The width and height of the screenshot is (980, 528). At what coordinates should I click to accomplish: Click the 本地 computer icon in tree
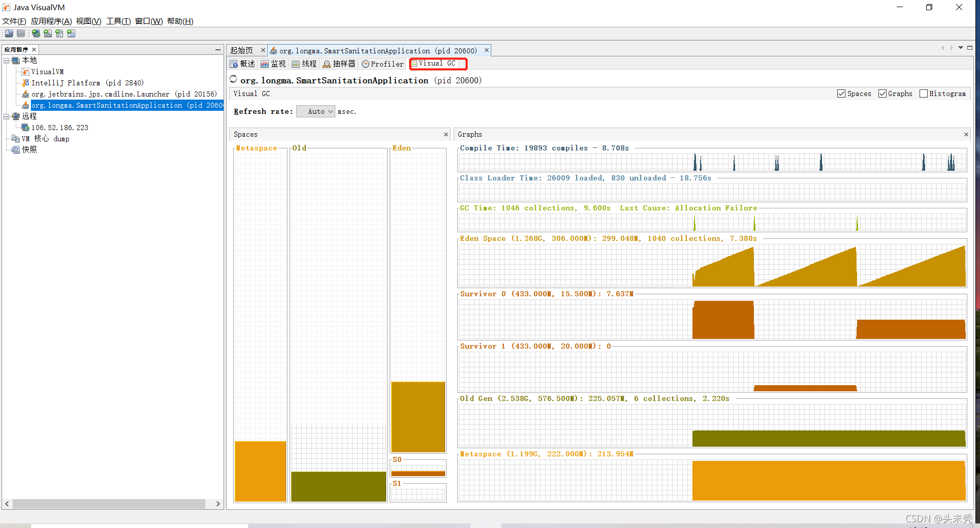(16, 60)
